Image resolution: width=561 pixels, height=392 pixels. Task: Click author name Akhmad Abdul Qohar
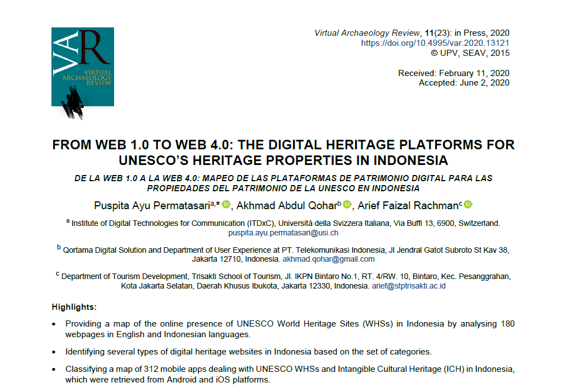[x=287, y=206]
